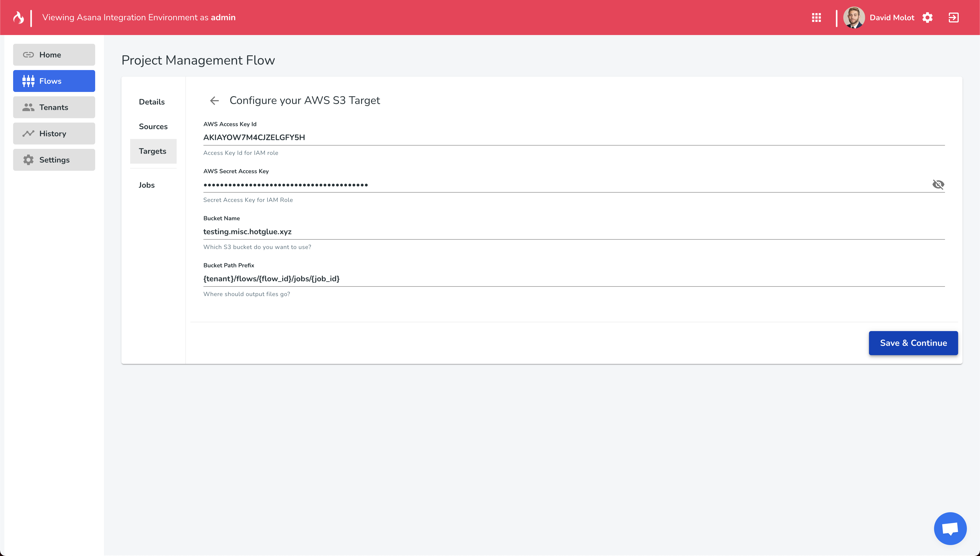Image resolution: width=980 pixels, height=556 pixels.
Task: Click the 'AWS Secret Access Key' label
Action: [x=236, y=171]
